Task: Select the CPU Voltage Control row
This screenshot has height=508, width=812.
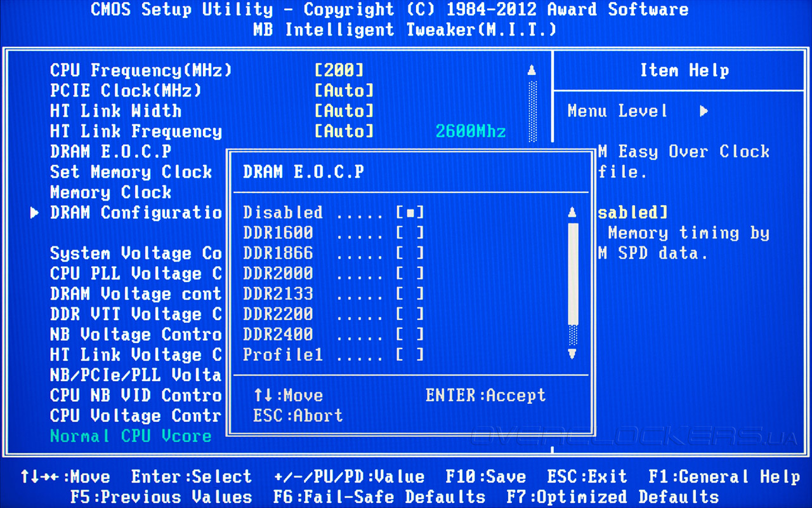Action: (136, 416)
